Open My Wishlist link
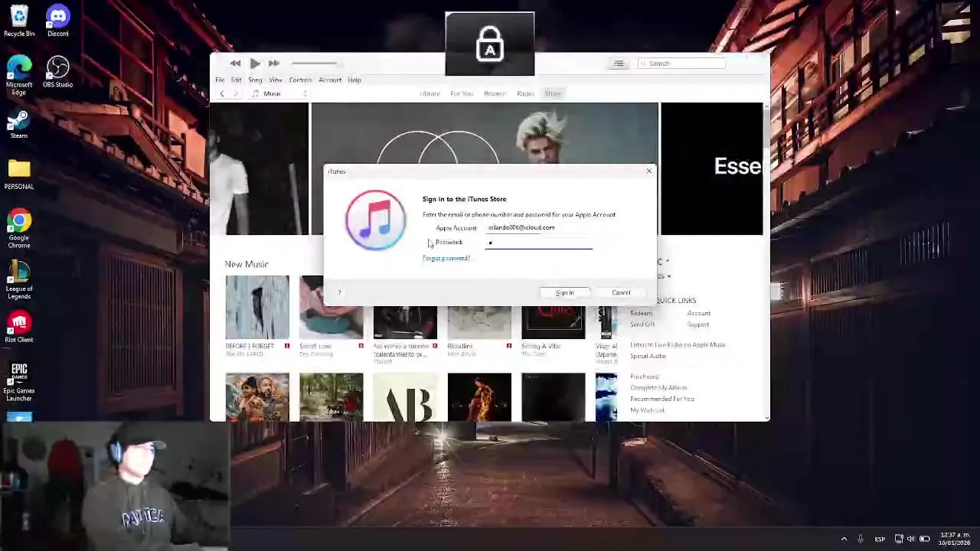 click(648, 410)
